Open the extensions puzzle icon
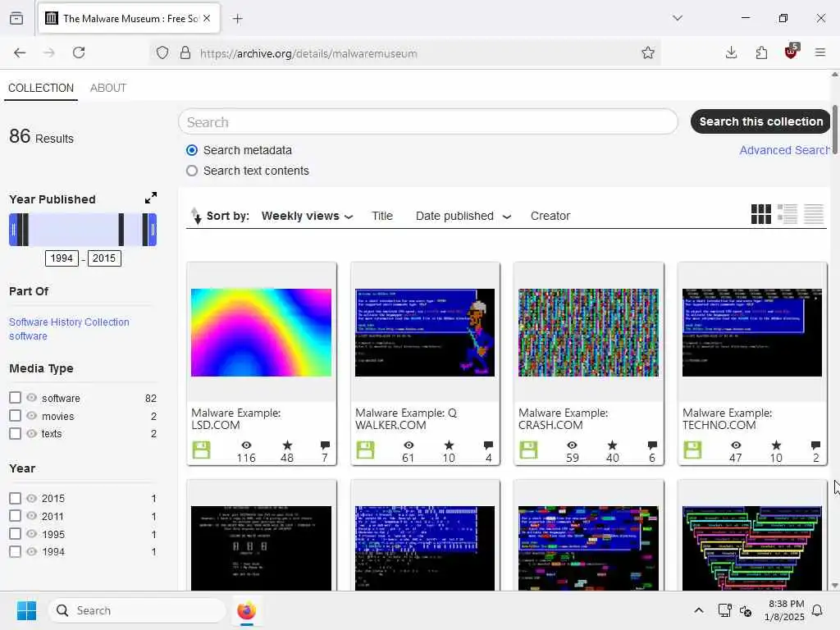Viewport: 840px width, 630px height. (761, 52)
